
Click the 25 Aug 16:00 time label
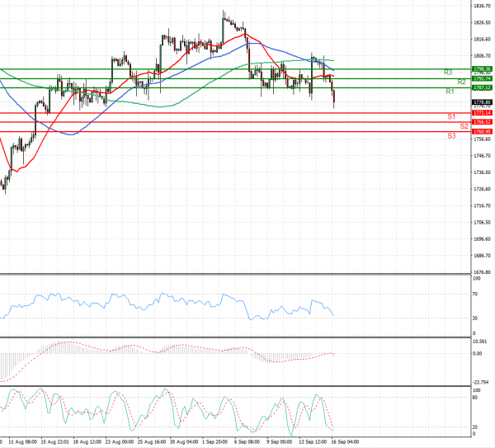[x=151, y=441]
